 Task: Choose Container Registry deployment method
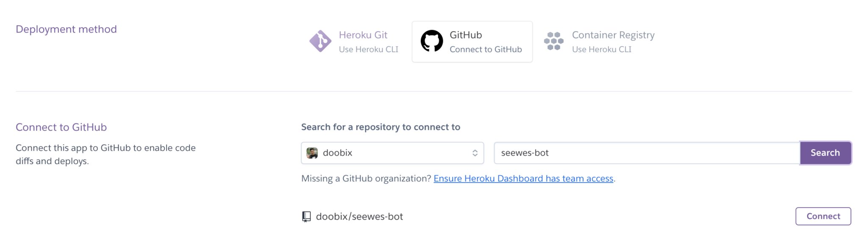coord(599,41)
